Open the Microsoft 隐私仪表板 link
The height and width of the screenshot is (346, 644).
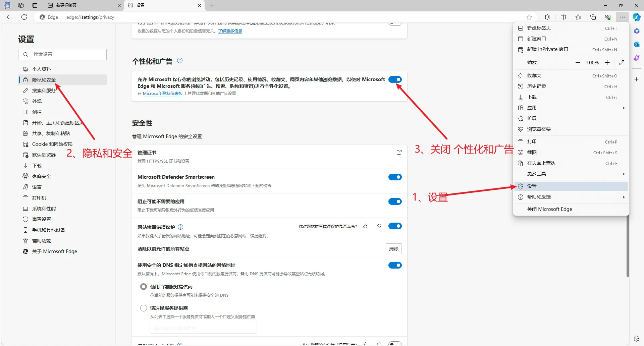[162, 94]
